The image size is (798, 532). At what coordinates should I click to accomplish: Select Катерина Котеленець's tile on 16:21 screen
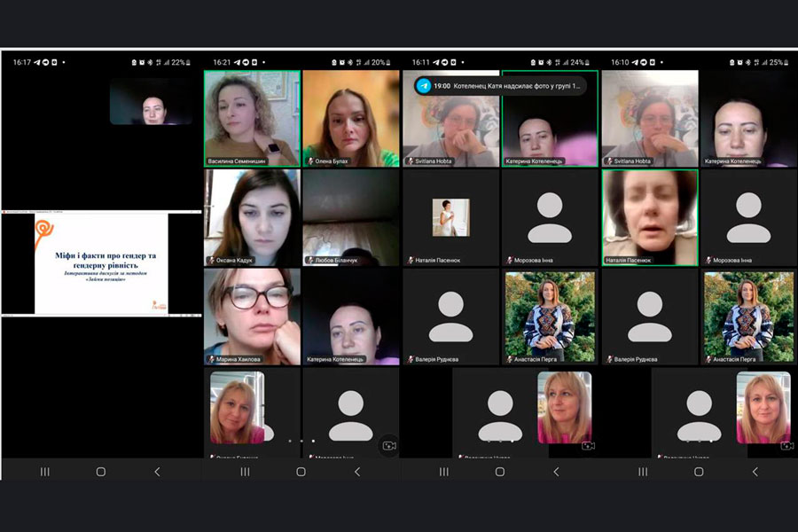click(351, 317)
